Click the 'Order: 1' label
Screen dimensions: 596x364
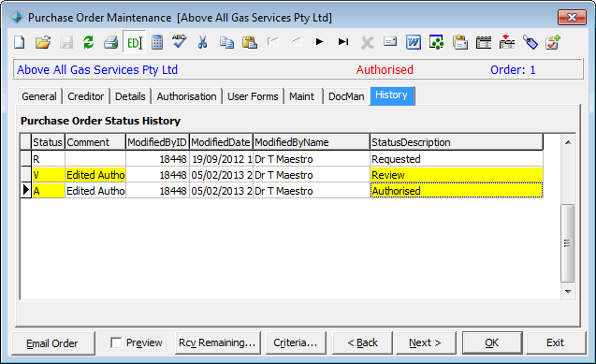[x=513, y=70]
